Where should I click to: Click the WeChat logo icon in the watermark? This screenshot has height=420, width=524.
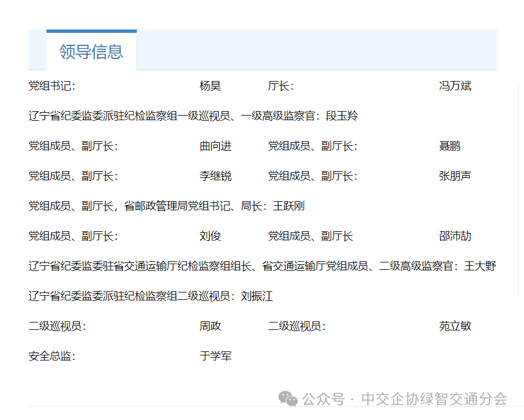pos(290,399)
